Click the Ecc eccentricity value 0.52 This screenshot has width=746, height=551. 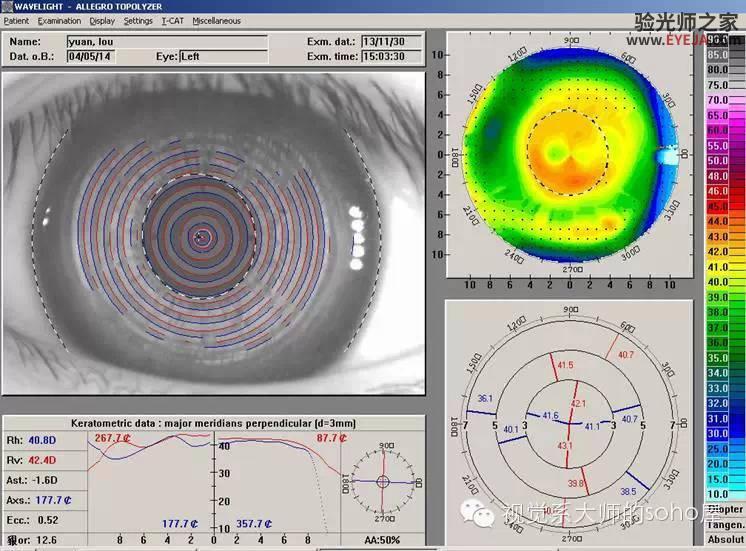[48, 520]
